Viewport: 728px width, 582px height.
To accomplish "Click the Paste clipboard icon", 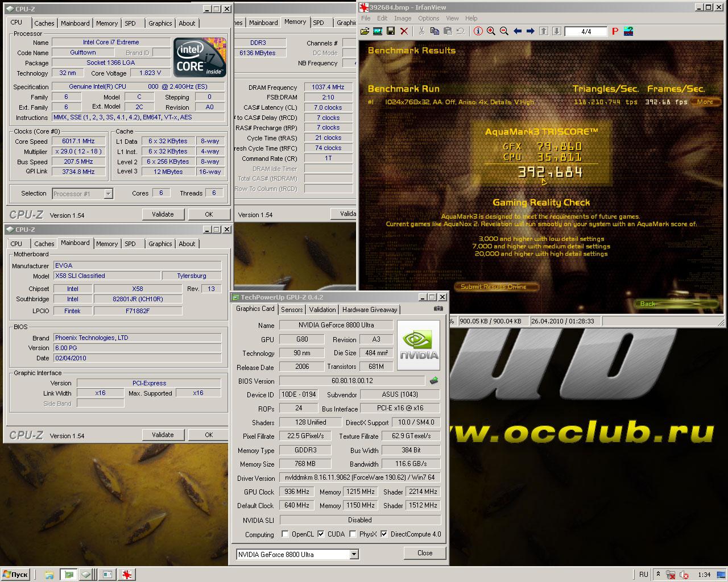I will pos(448,31).
